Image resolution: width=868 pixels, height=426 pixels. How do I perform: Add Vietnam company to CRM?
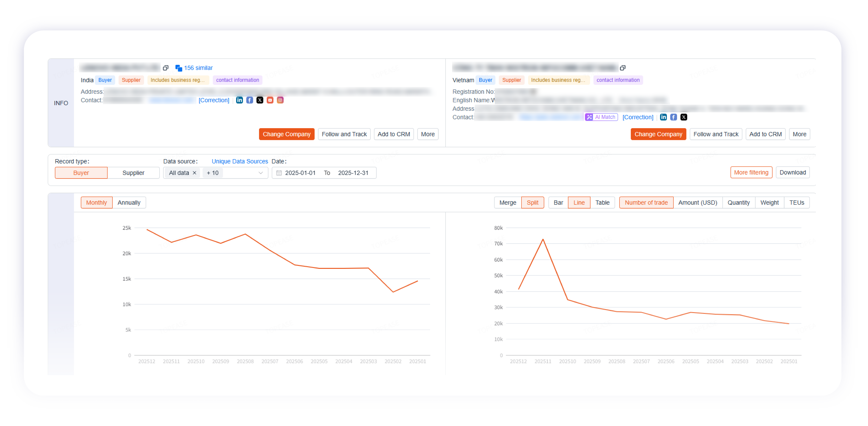pos(765,134)
